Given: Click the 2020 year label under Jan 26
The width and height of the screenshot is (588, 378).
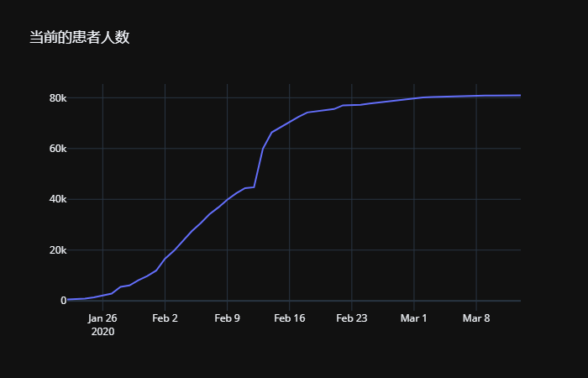Looking at the screenshot, I should pos(102,332).
